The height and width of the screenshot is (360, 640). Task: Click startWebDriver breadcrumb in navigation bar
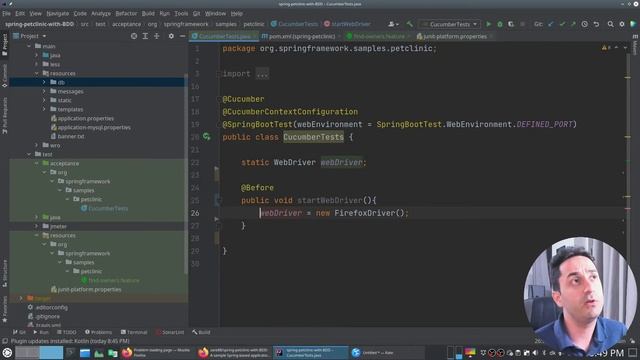click(x=347, y=24)
